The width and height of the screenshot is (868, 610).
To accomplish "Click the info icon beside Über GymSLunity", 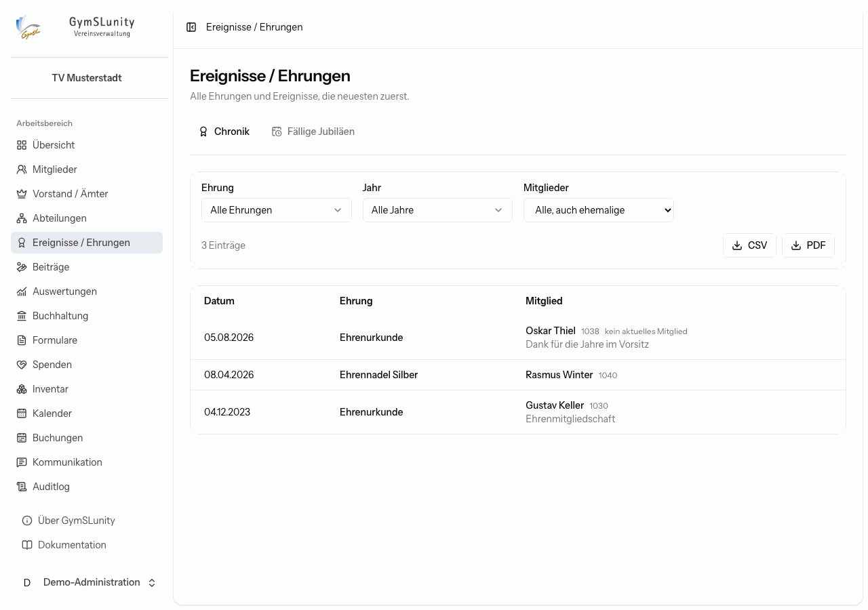I will pyautogui.click(x=27, y=521).
